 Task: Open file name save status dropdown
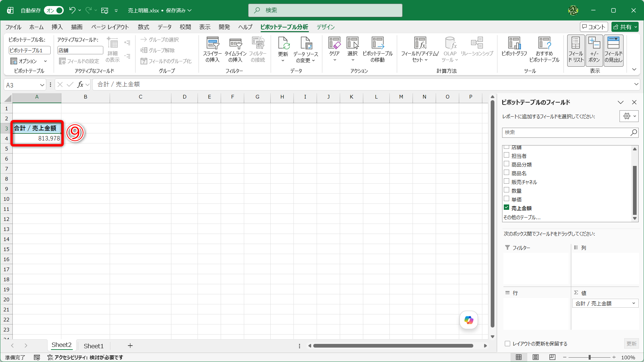pos(190,10)
